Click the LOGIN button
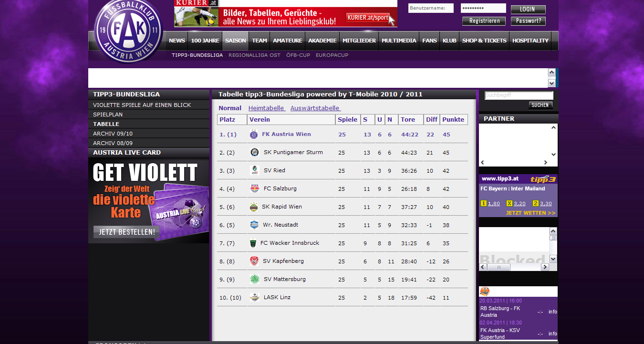This screenshot has height=344, width=644. pyautogui.click(x=528, y=9)
